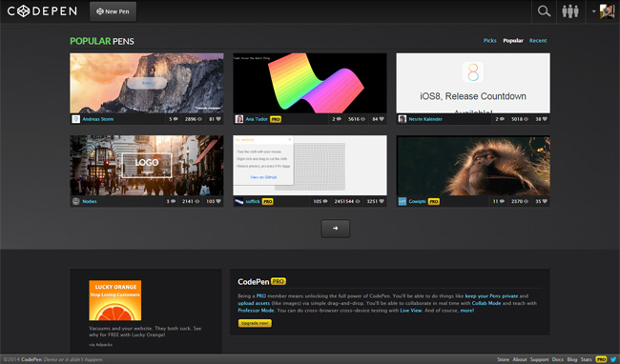Image resolution: width=620 pixels, height=364 pixels.
Task: Click Gowiphi's avatar icon
Action: tap(403, 201)
